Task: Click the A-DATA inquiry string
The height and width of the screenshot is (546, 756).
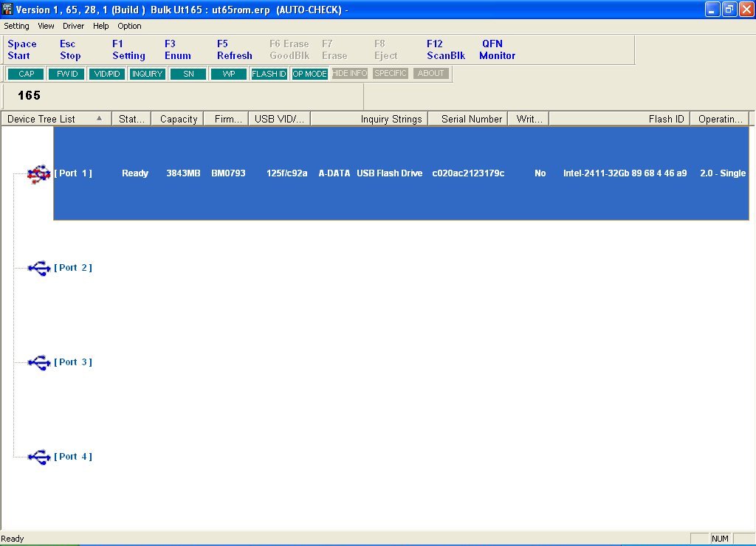Action: point(334,173)
